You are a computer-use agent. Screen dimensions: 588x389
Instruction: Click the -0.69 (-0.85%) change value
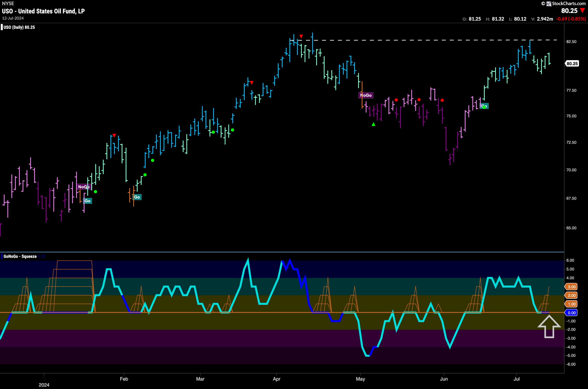pos(571,19)
